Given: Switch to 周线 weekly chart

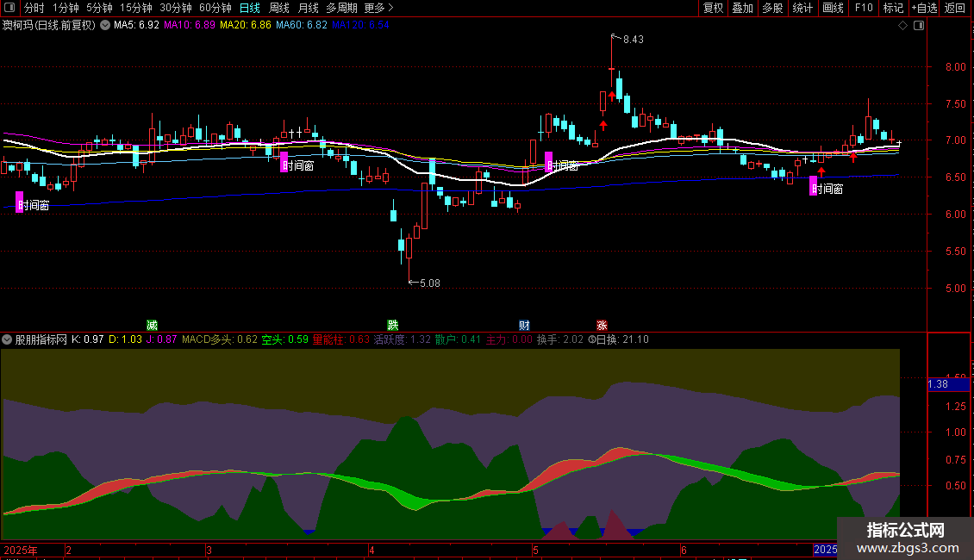Looking at the screenshot, I should click(x=279, y=8).
